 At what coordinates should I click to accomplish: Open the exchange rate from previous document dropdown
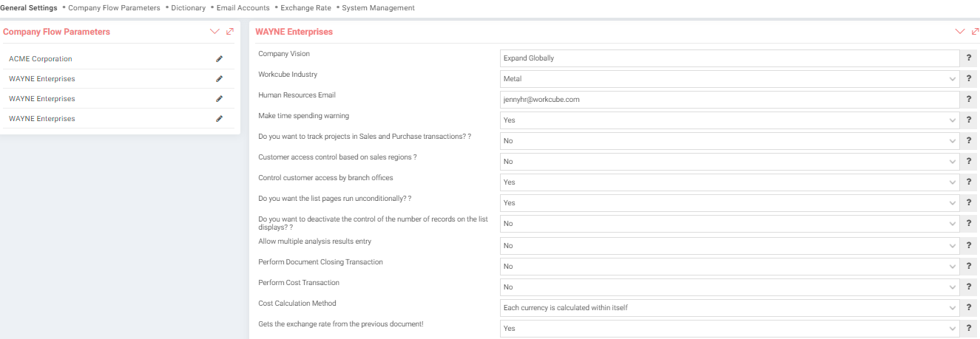[729, 329]
